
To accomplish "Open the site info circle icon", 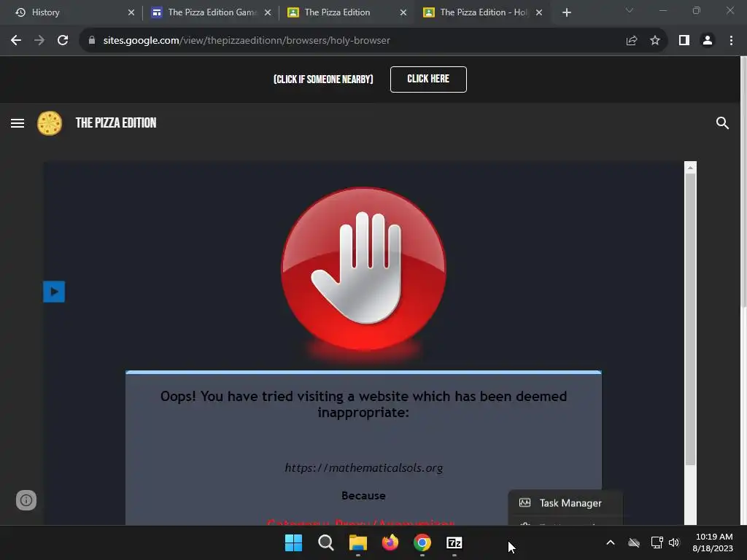I will click(x=26, y=500).
